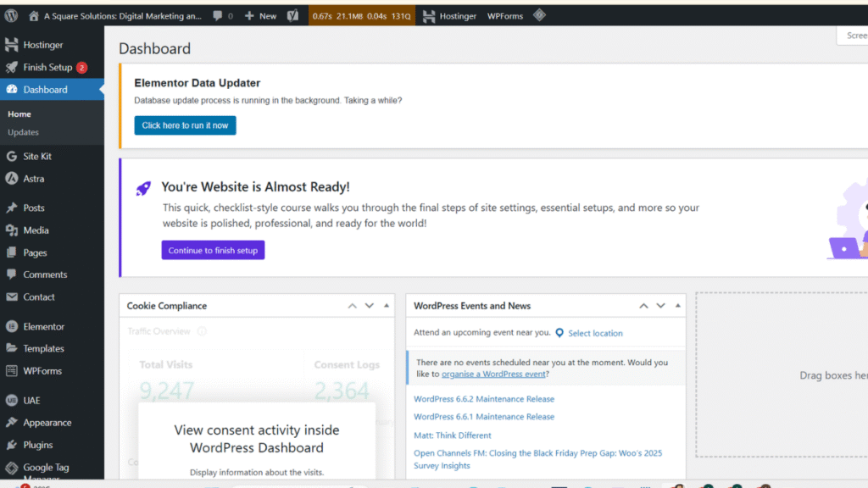Open the UAE menu item
The width and height of the screenshot is (868, 488).
click(52, 401)
